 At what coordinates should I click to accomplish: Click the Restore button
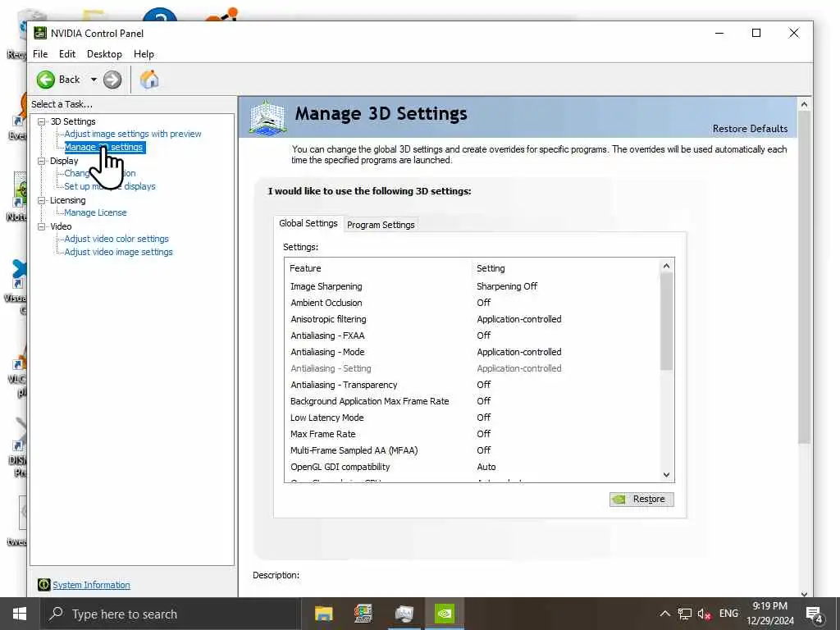(x=641, y=500)
